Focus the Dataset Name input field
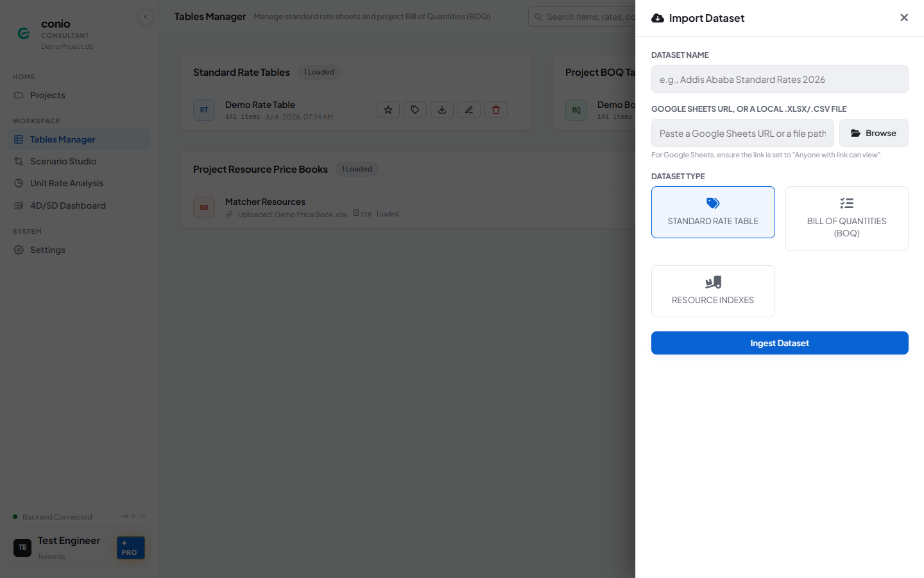 pyautogui.click(x=780, y=79)
